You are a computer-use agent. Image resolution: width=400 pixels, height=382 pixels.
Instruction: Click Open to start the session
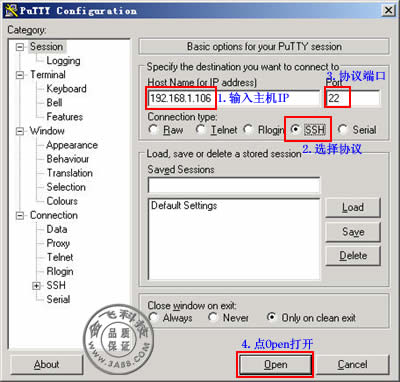(275, 364)
